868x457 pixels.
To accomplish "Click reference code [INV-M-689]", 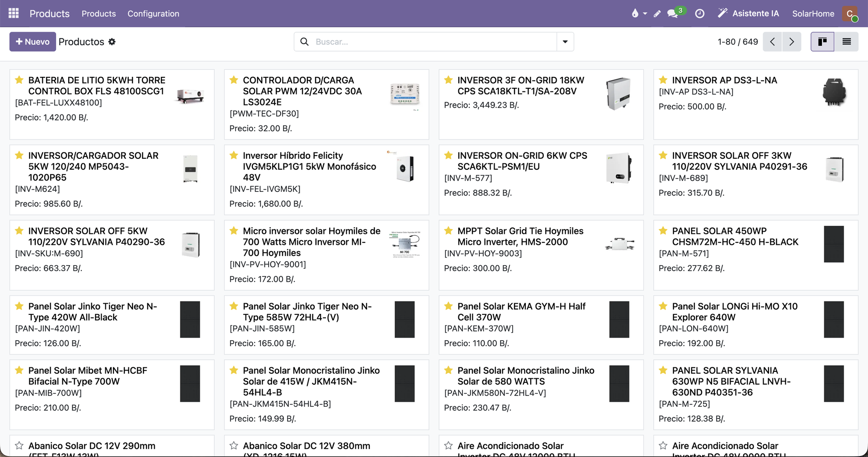I will pos(684,178).
